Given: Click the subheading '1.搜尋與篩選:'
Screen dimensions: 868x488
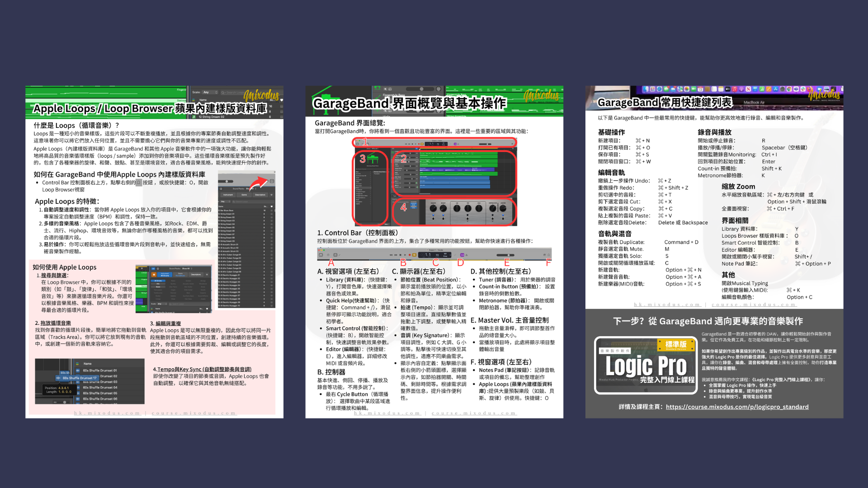Looking at the screenshot, I should [52, 275].
